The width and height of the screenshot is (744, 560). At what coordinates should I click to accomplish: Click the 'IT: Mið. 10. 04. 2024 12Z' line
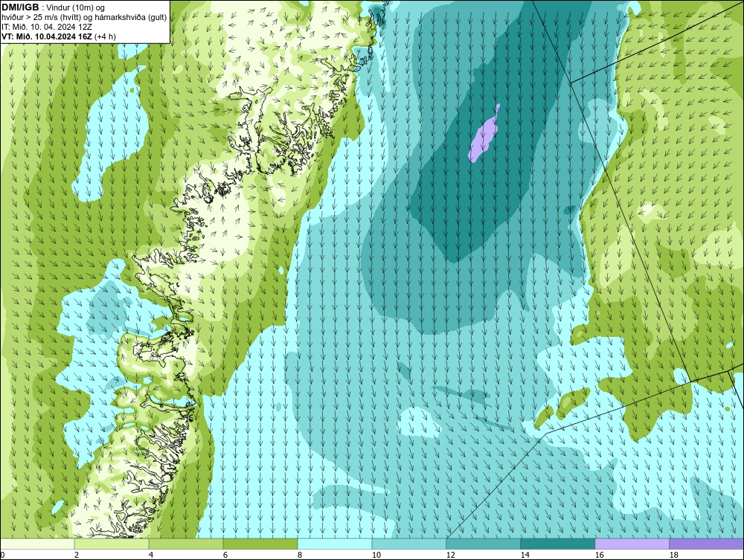click(46, 27)
